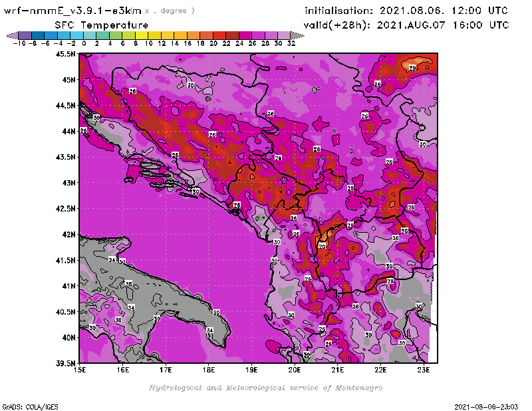The width and height of the screenshot is (532, 411).
Task: Click the '21E' longitude label
Action: pos(338,370)
